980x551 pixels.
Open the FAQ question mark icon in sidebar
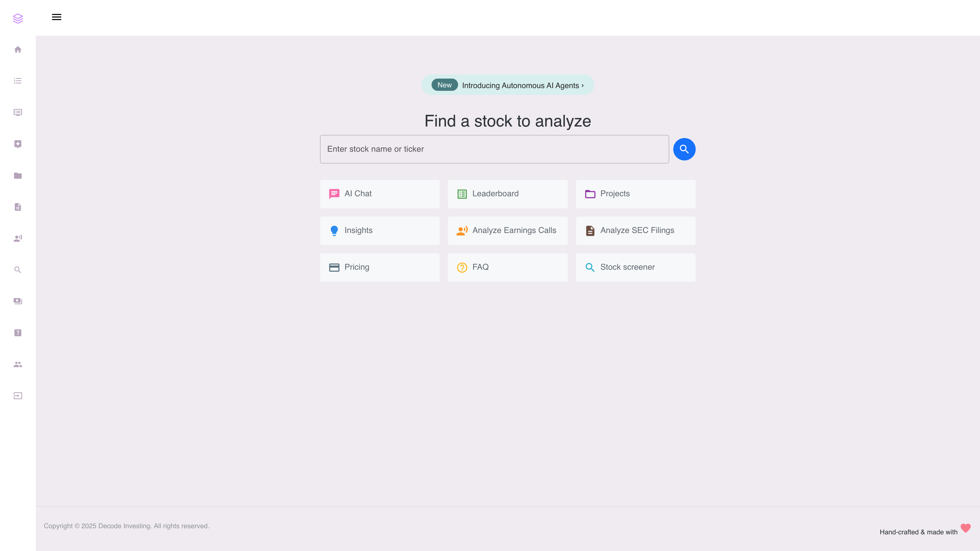(x=17, y=332)
